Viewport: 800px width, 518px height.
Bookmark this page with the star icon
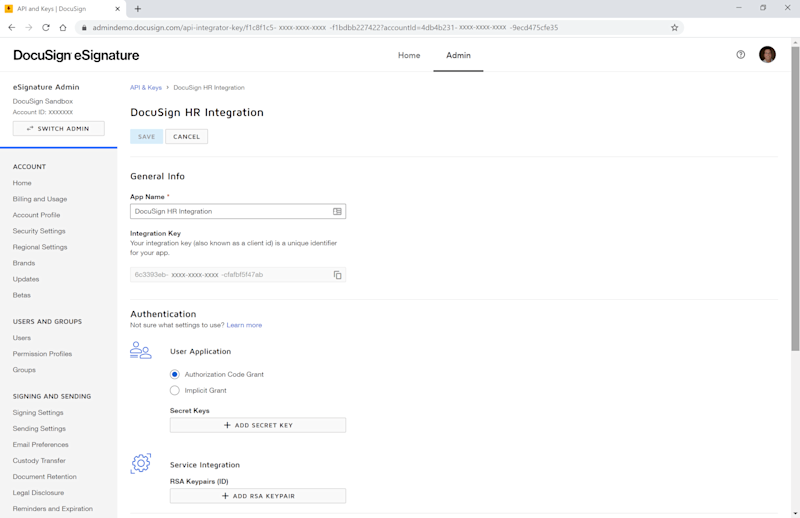coord(674,28)
